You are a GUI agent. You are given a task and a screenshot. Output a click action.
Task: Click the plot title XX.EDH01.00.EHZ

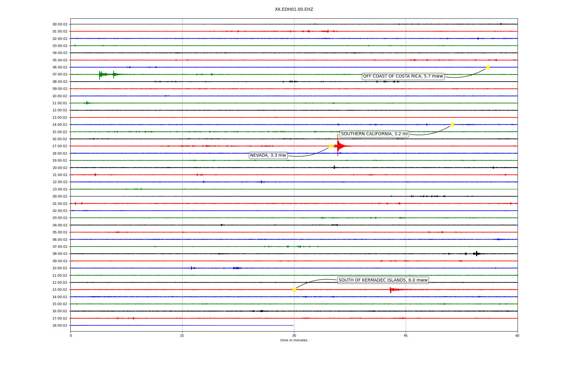[x=294, y=10]
